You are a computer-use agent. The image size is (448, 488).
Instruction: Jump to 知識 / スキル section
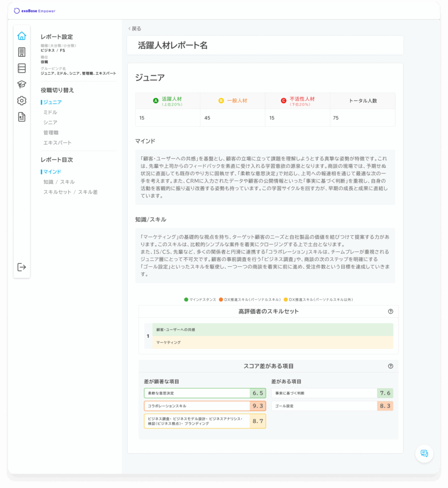point(59,182)
